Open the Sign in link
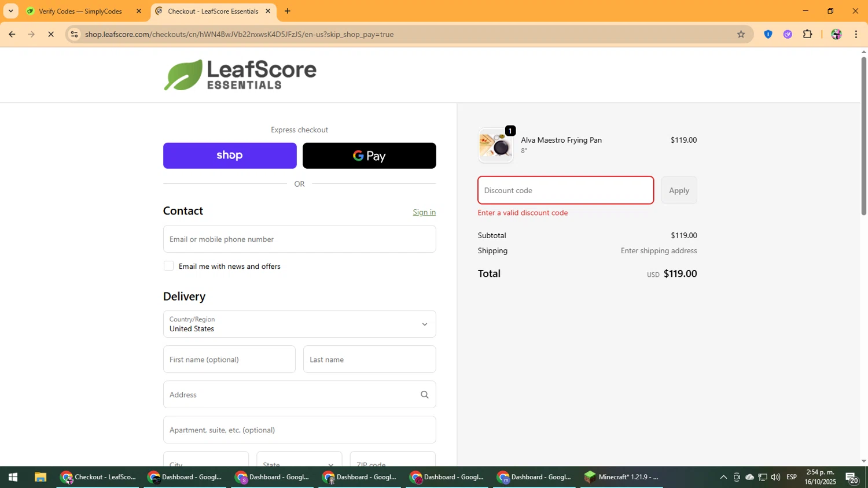The image size is (868, 488). [x=424, y=212]
